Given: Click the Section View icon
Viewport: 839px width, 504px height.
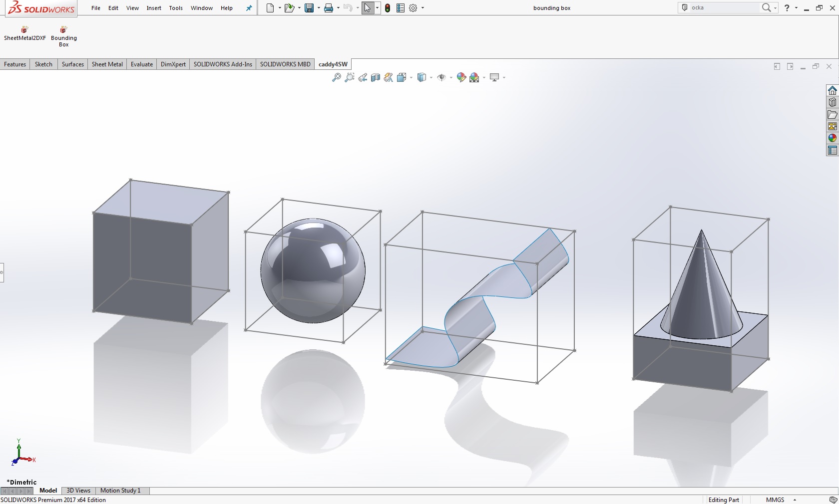Looking at the screenshot, I should click(376, 77).
